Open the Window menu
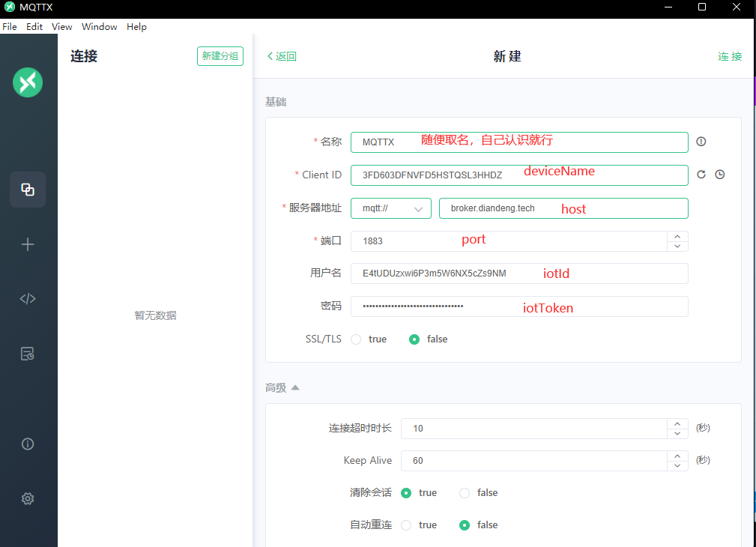Viewport: 756px width, 547px height. pos(99,26)
